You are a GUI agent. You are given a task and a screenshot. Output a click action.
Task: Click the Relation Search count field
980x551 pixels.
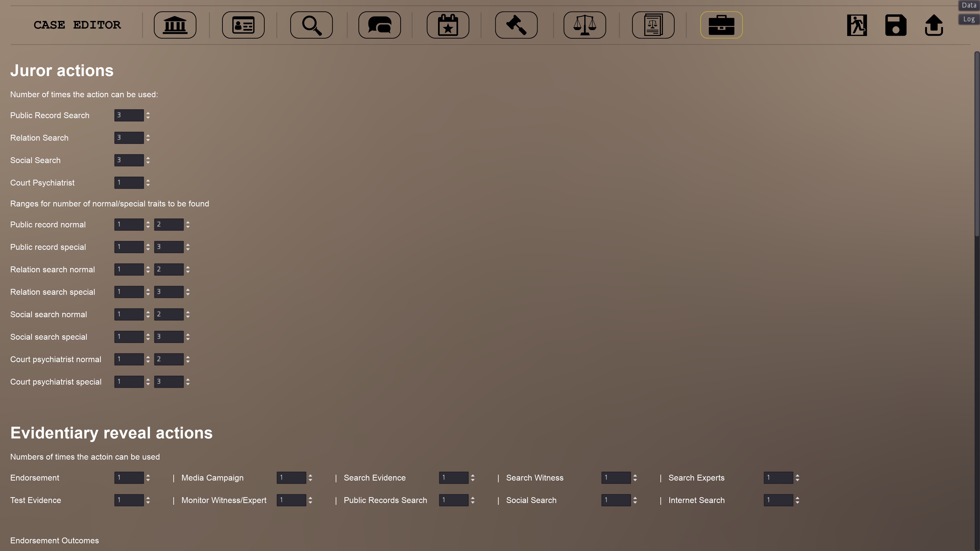129,138
